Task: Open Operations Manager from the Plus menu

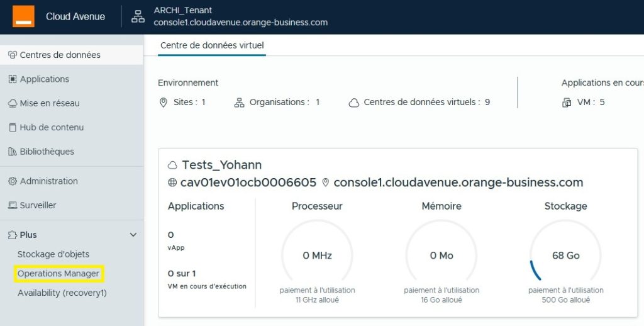Action: tap(58, 274)
